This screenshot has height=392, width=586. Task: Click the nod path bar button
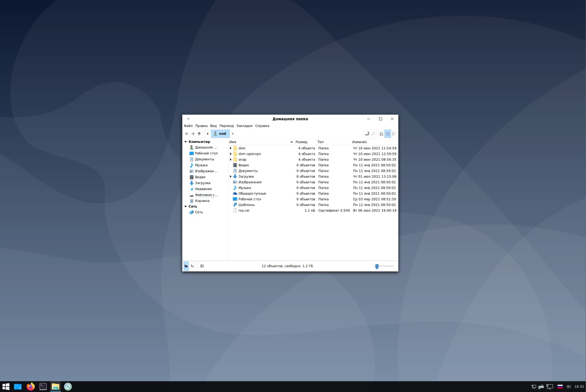tap(220, 134)
